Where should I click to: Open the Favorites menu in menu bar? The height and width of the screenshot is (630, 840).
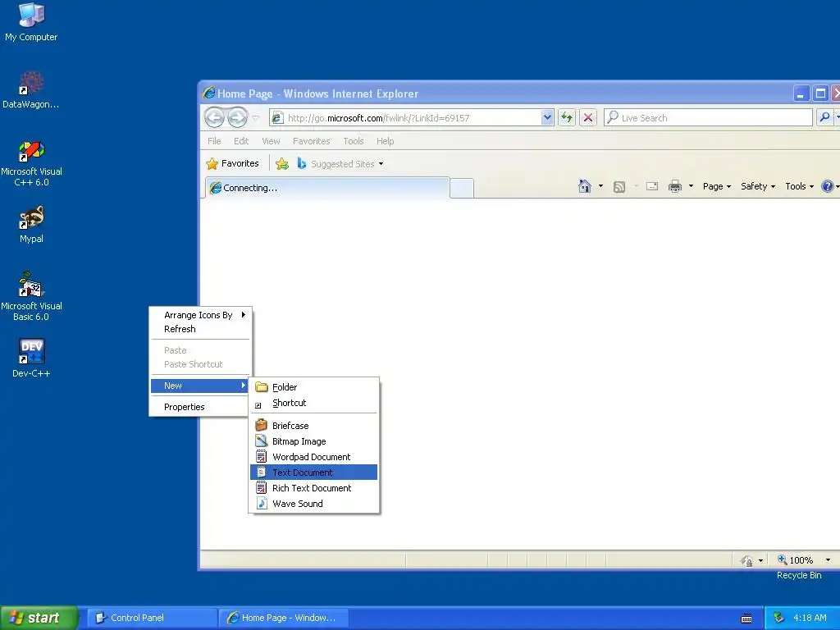[311, 141]
